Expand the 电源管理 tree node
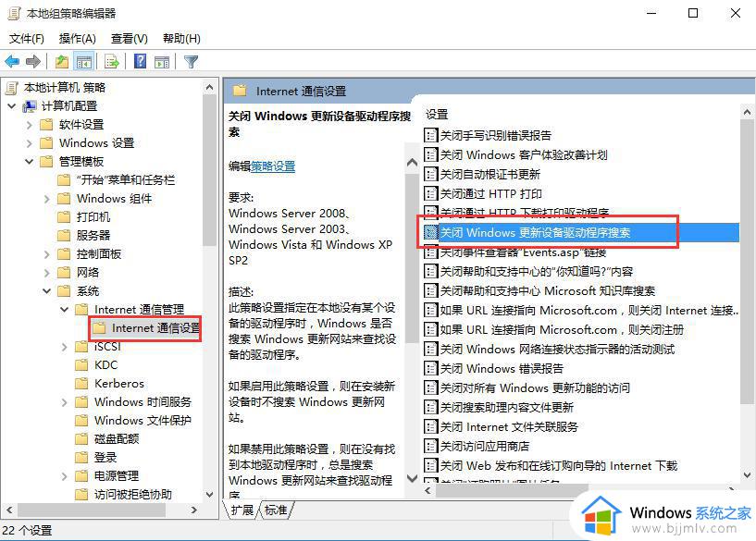 coord(65,476)
